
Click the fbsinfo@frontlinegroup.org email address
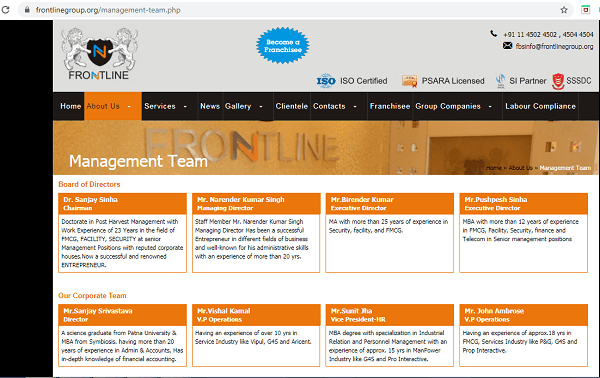[x=554, y=46]
